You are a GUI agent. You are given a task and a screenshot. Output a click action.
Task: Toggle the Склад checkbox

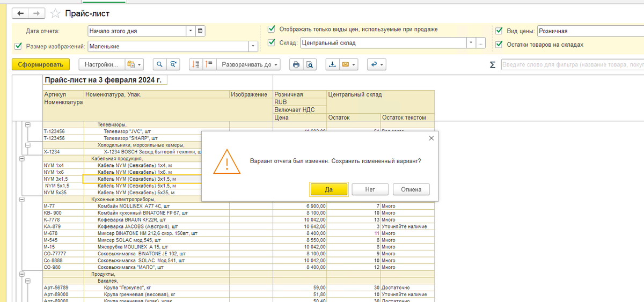click(x=272, y=42)
